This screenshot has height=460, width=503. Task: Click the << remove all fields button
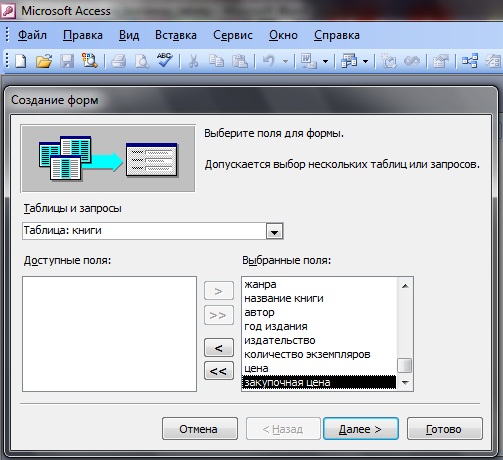tap(219, 371)
